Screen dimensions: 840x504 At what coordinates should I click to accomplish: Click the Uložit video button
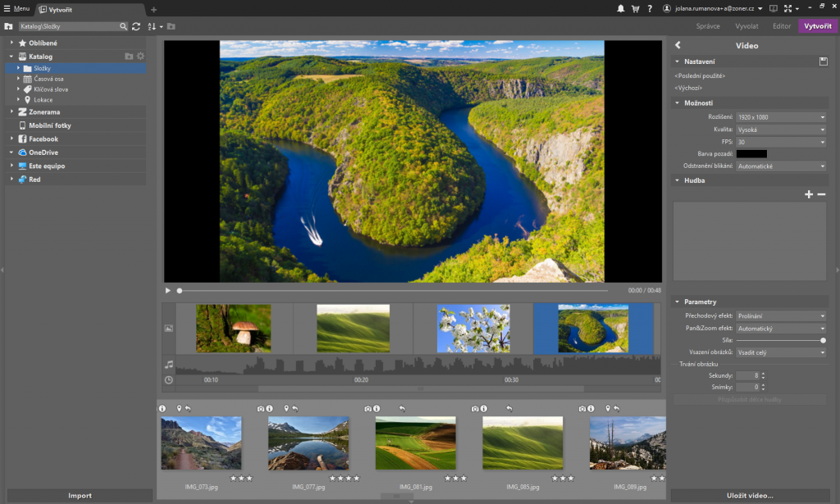(x=749, y=496)
